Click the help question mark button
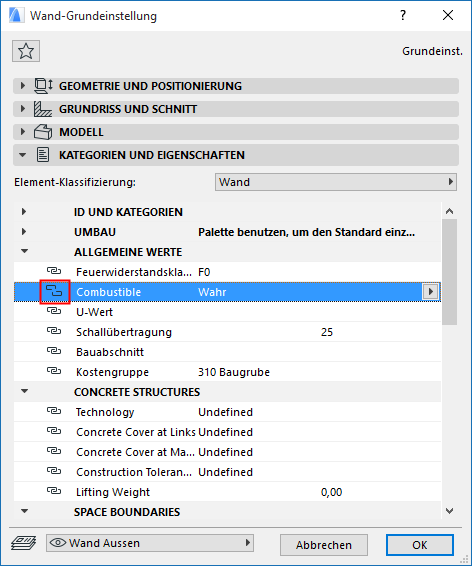 (403, 16)
